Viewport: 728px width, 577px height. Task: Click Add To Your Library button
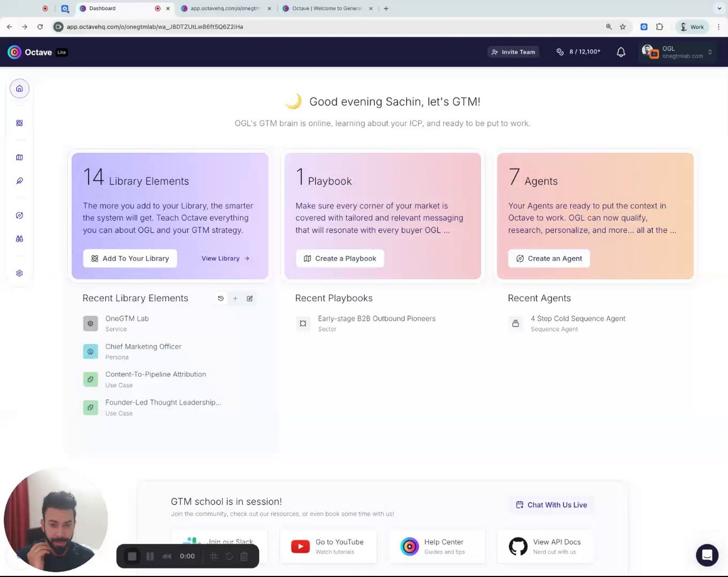pyautogui.click(x=130, y=259)
